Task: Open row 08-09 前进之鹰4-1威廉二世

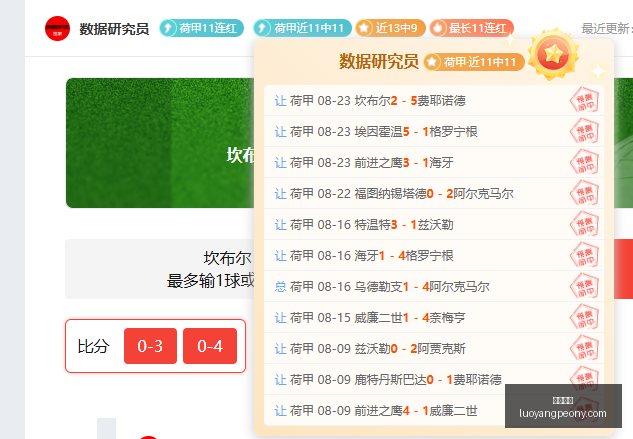Action: 434,411
